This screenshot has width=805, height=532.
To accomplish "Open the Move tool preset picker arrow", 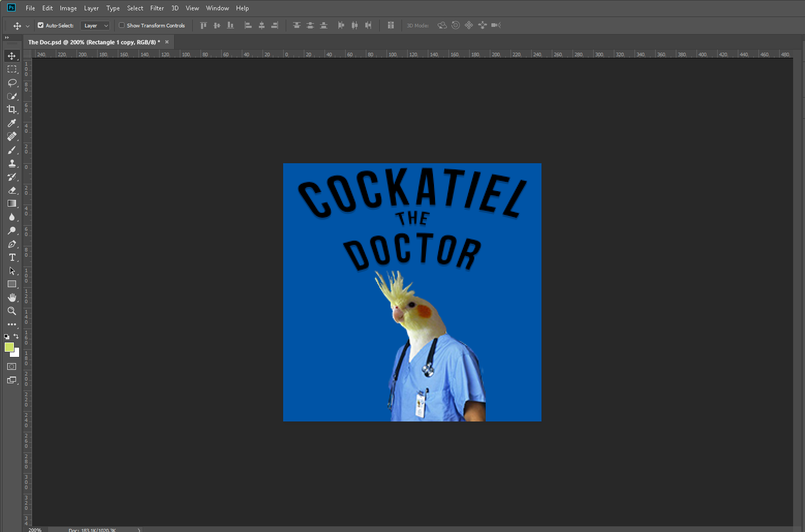I will [27, 26].
